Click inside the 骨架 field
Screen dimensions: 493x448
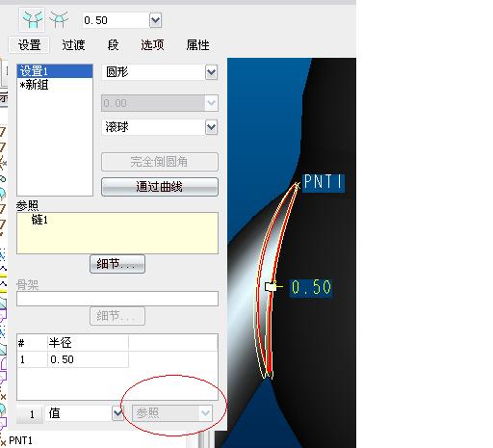click(x=117, y=299)
